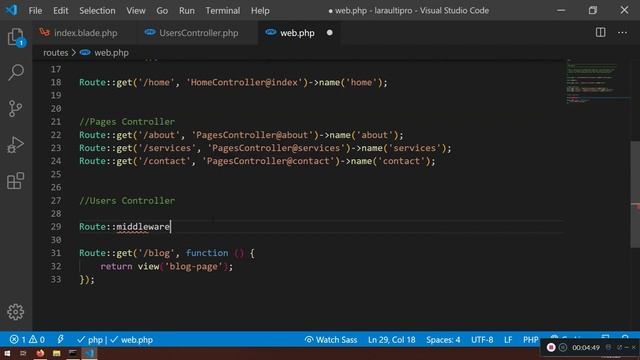The image size is (640, 360).
Task: Click 'PagesController@about' string on line 22
Action: pyautogui.click(x=255, y=135)
